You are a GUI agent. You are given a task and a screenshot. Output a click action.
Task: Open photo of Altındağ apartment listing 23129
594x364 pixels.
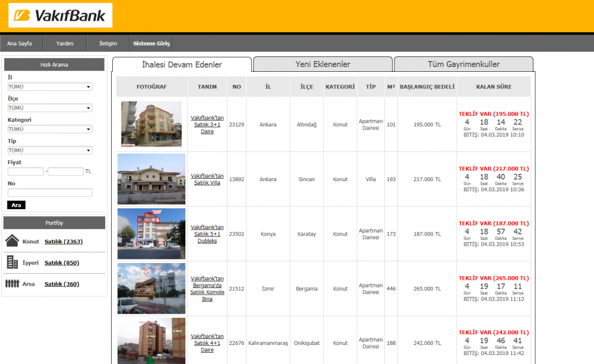(x=151, y=124)
